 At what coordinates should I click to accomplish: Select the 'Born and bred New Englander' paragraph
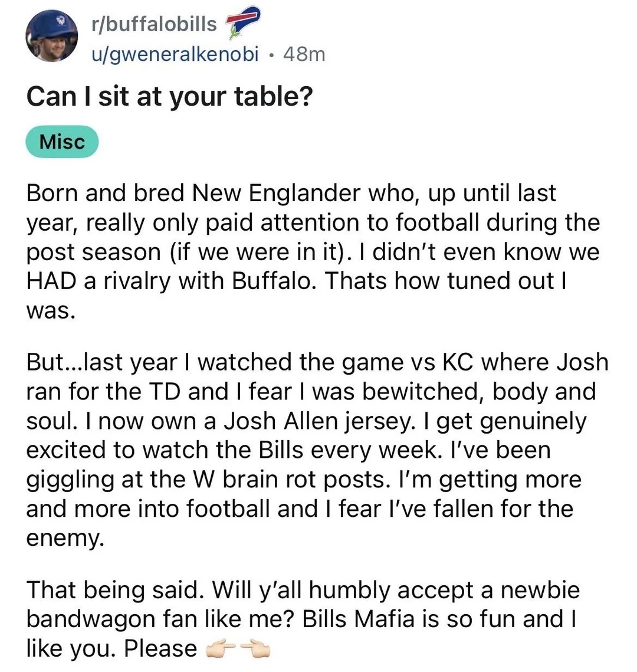[313, 251]
